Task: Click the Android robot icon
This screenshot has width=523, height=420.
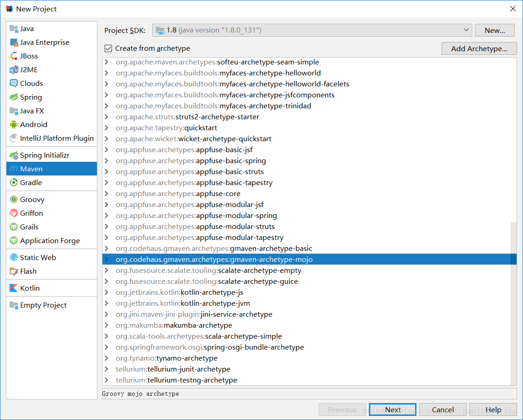Action: [x=14, y=124]
